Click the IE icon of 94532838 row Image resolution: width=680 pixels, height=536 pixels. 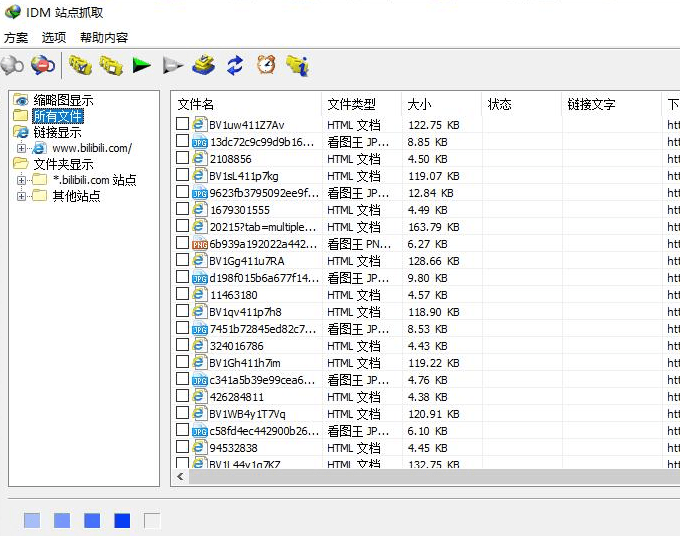[x=199, y=447]
